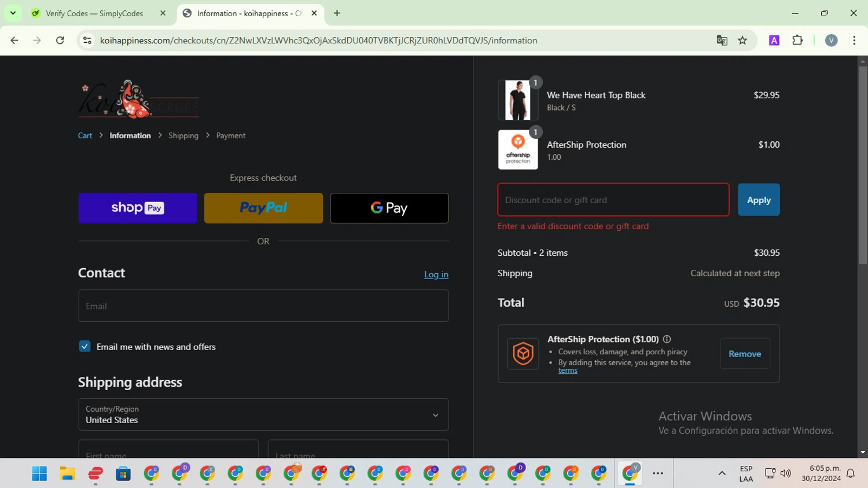This screenshot has width=868, height=488.
Task: Focus the Email input field
Action: tap(263, 306)
